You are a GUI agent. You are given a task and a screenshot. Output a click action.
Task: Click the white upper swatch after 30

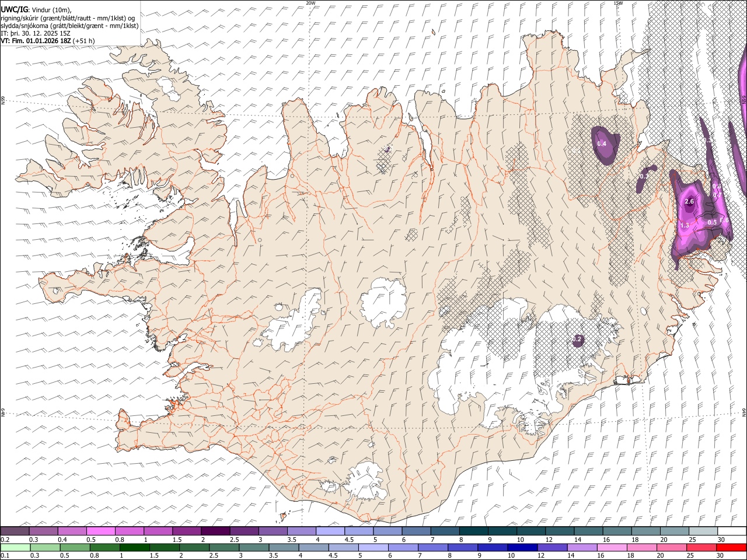point(731,531)
